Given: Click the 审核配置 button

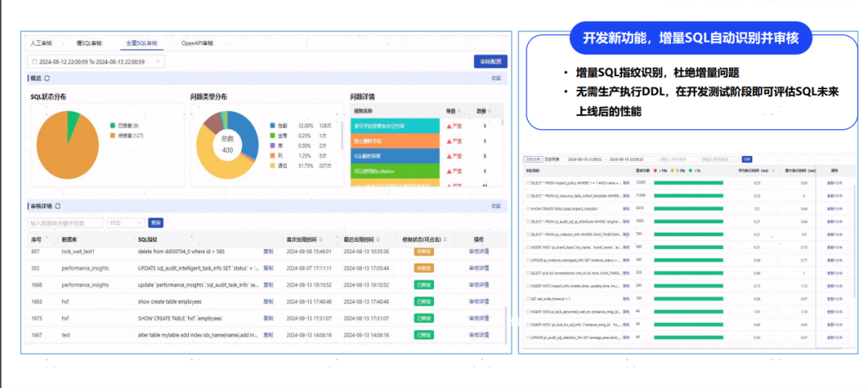Looking at the screenshot, I should [x=490, y=62].
